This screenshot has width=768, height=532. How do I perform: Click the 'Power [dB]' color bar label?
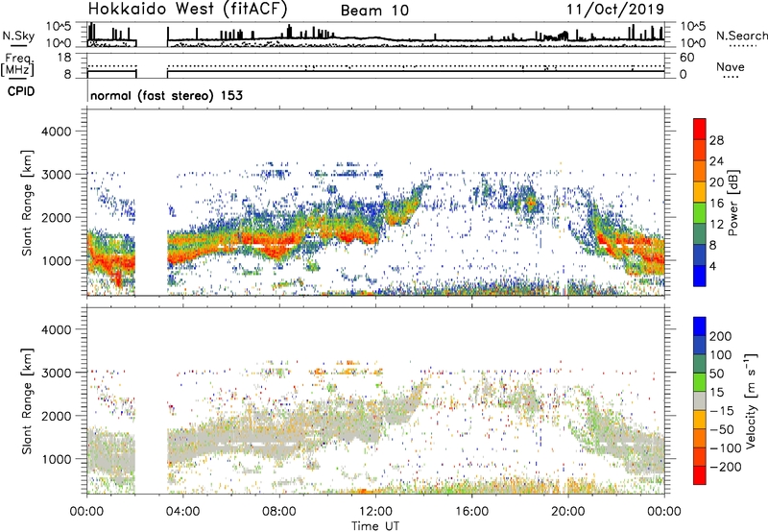(733, 203)
